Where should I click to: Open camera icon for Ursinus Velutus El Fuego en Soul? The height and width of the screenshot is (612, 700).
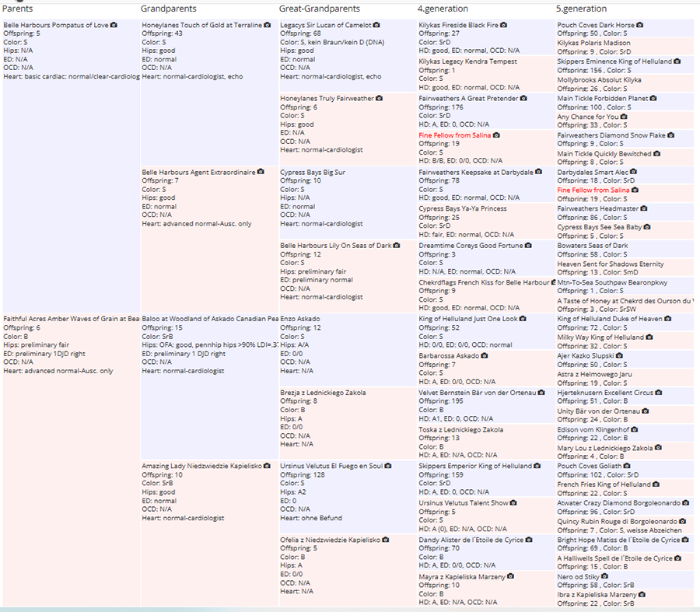click(388, 466)
